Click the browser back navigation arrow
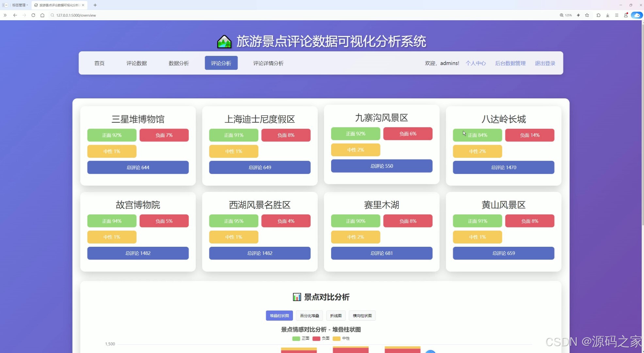 [x=15, y=15]
